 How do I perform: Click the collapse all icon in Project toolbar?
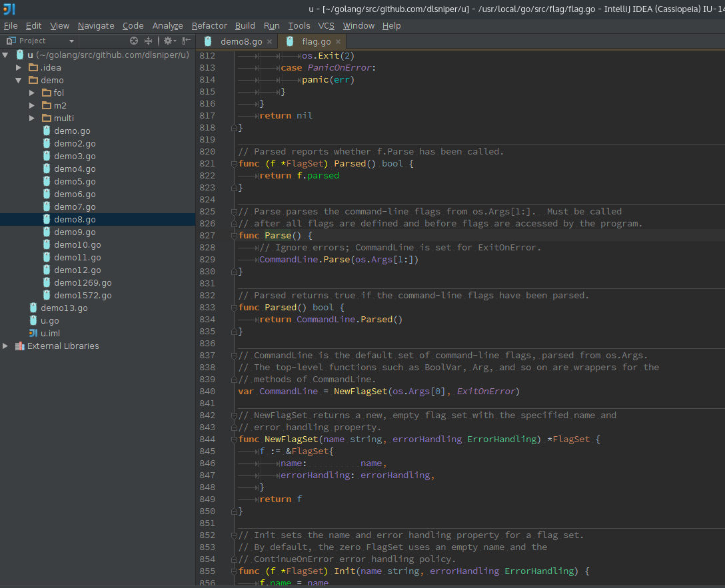149,41
